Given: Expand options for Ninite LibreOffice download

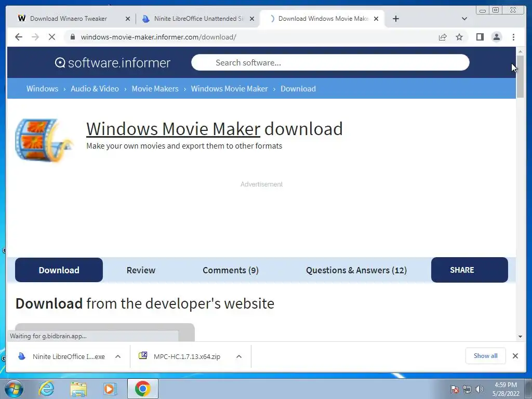Looking at the screenshot, I should 118,356.
